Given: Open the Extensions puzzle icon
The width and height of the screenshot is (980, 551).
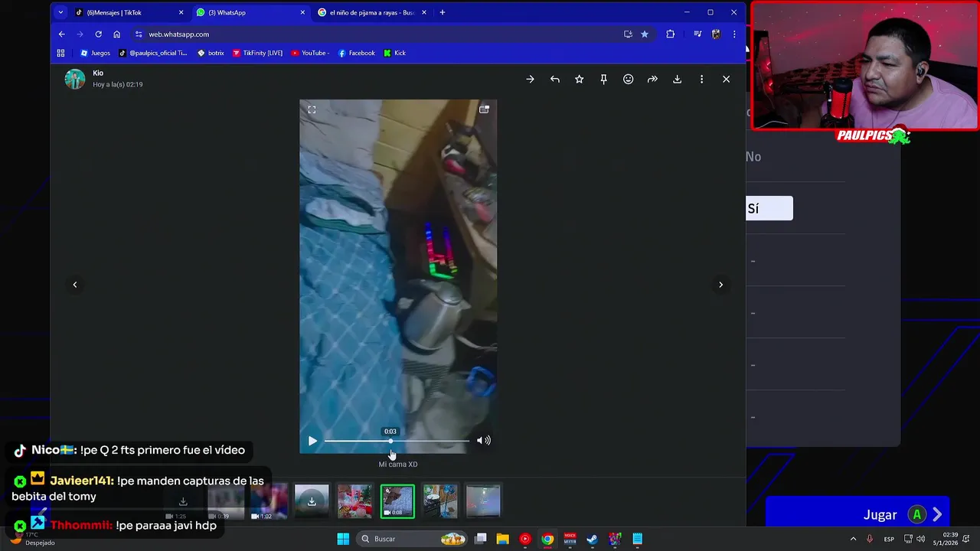Looking at the screenshot, I should [670, 34].
